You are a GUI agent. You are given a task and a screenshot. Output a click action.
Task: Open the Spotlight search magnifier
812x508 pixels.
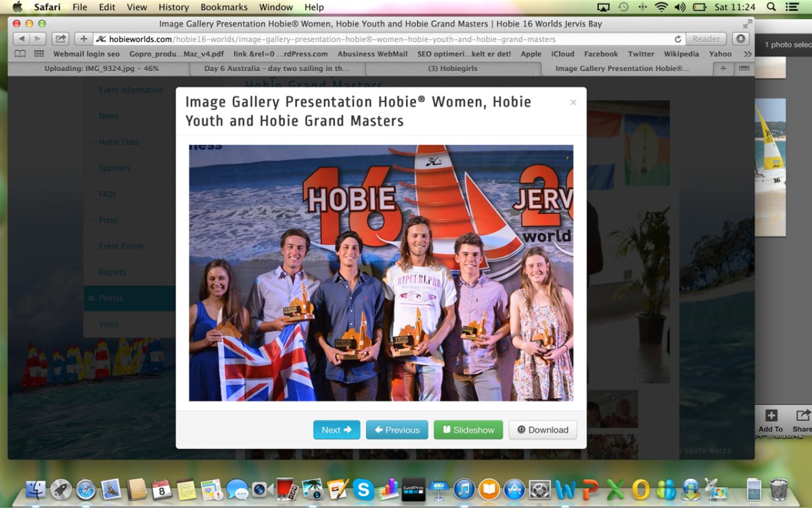click(771, 7)
